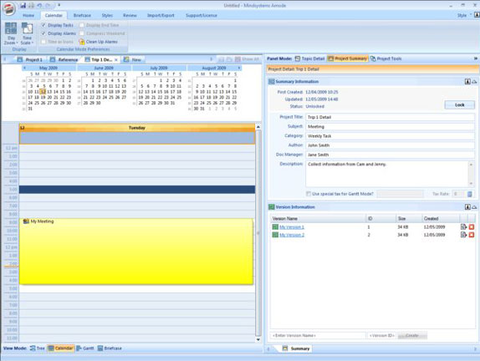Viewport: 480px width, 361px height.
Task: Click the Undo icon in quick access toolbar
Action: (39, 5)
